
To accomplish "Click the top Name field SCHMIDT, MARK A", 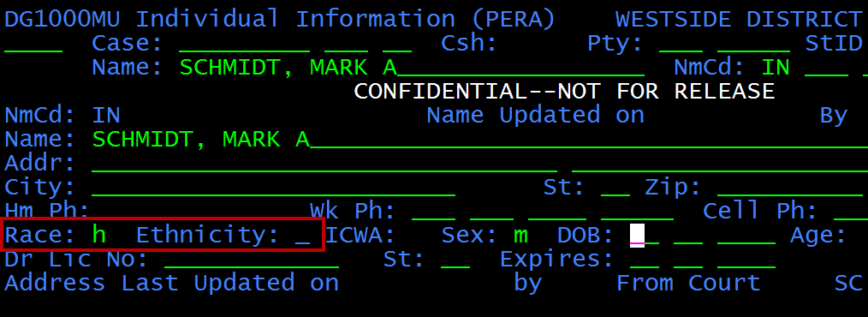I will (412, 68).
